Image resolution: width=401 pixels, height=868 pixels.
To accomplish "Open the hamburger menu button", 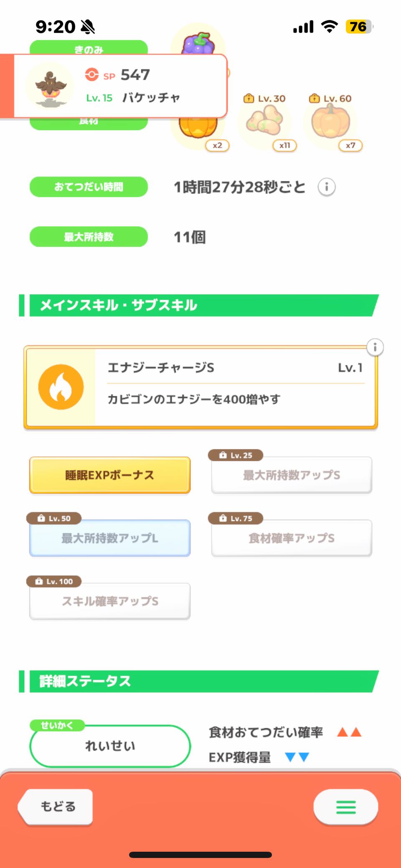I will tap(346, 807).
